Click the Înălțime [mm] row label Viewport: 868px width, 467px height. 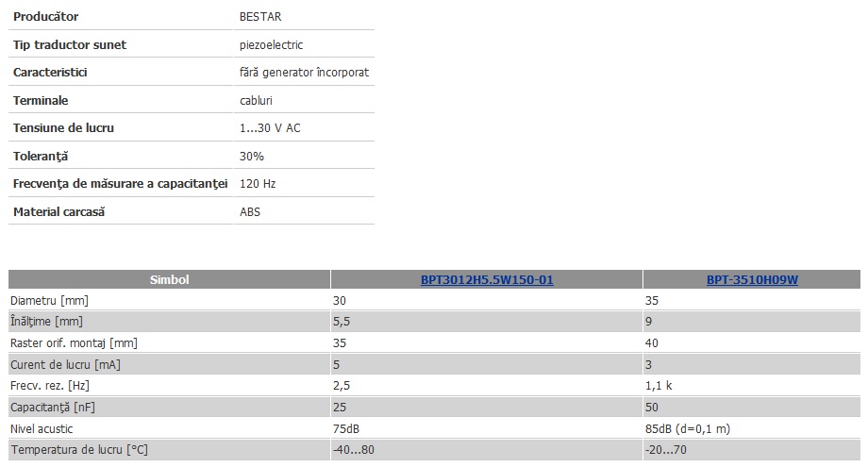[46, 322]
